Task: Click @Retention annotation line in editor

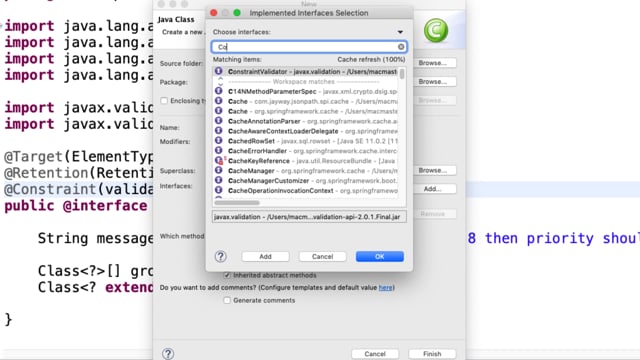Action: click(79, 173)
